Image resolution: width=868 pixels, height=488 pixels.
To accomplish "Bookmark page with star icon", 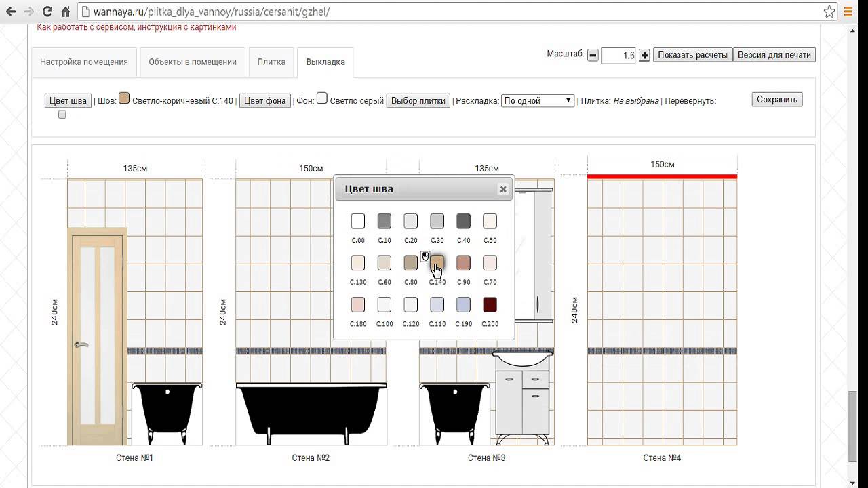I will pos(829,12).
